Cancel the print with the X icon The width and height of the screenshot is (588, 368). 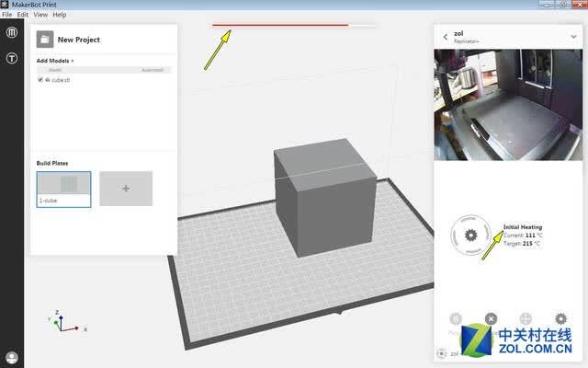pos(491,319)
